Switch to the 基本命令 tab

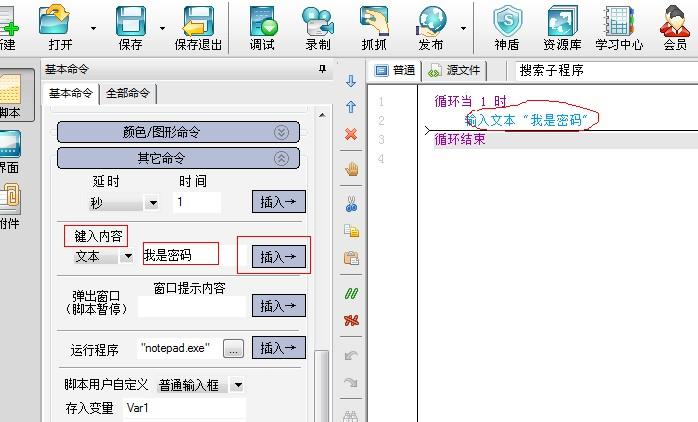[71, 93]
